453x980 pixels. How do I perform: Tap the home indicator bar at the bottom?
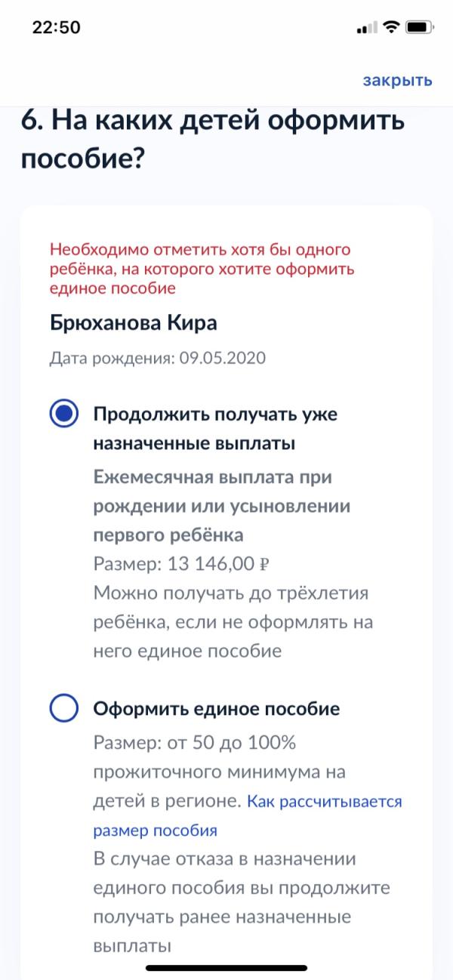click(226, 968)
